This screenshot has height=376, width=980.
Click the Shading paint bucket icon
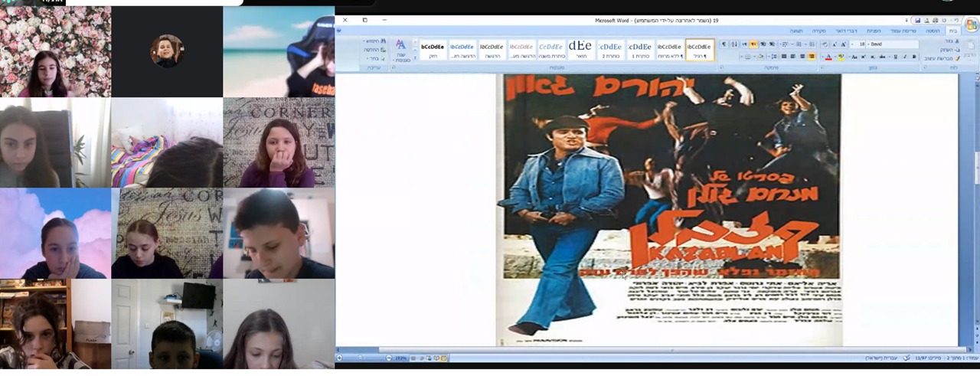[761, 57]
